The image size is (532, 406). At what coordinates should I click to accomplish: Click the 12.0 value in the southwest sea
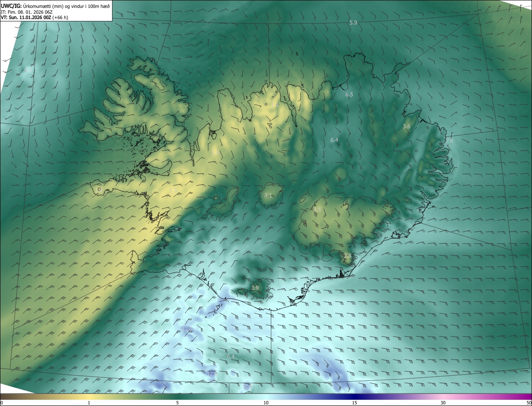187,328
